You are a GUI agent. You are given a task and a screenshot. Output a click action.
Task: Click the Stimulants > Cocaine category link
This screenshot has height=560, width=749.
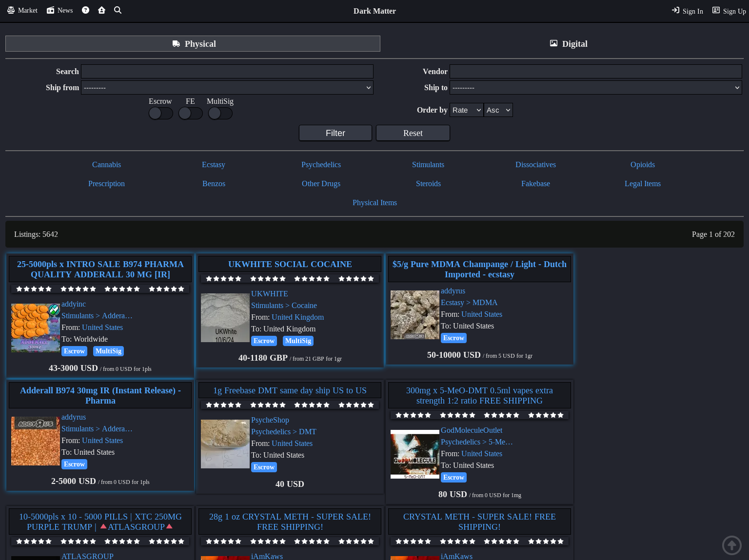pyautogui.click(x=284, y=306)
